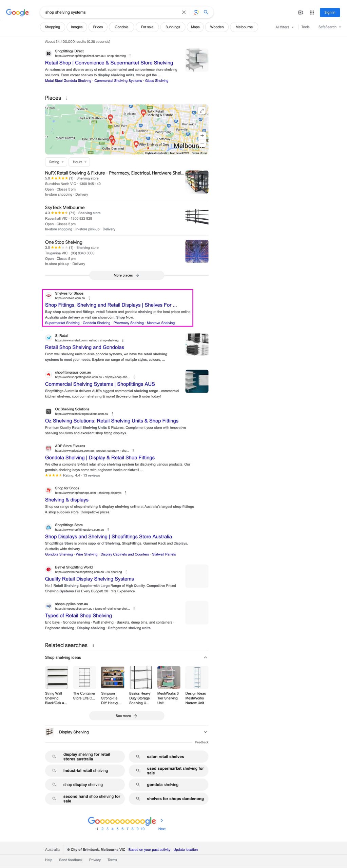347x868 pixels.
Task: Click search icon beside 'salon retail shelves'
Action: click(138, 756)
